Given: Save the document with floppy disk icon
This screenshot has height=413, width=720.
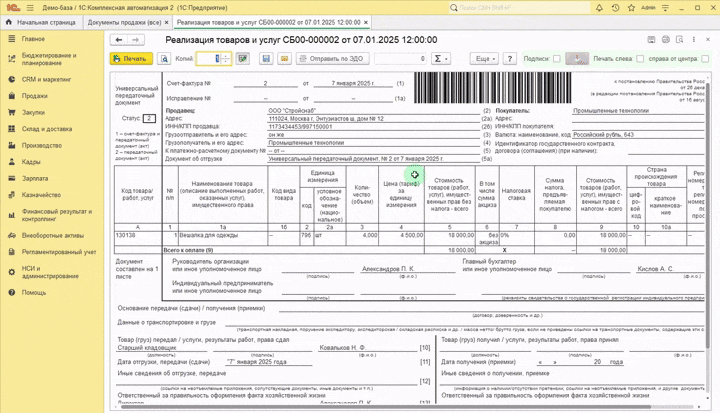Looking at the screenshot, I should point(266,59).
